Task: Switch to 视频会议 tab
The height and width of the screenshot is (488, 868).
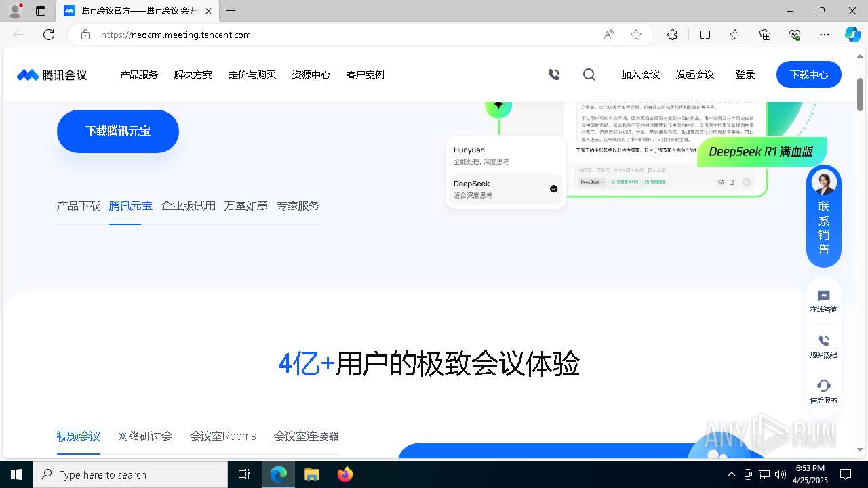Action: [79, 436]
